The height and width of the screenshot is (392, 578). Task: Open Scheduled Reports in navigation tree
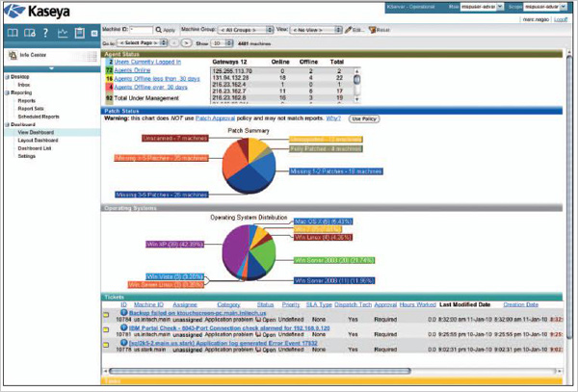(39, 117)
